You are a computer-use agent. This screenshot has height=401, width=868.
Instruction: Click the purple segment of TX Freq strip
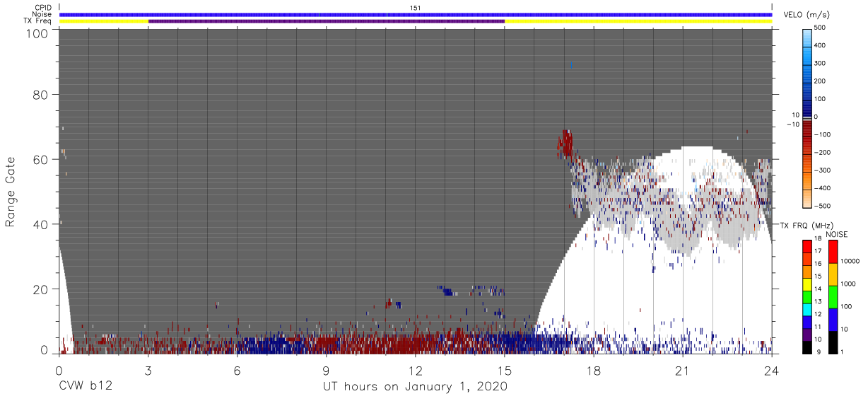327,21
